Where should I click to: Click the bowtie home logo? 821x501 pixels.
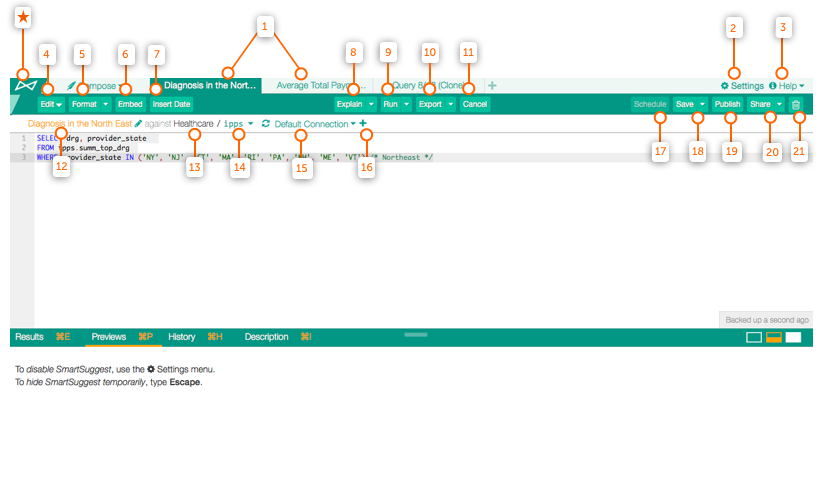pos(26,85)
